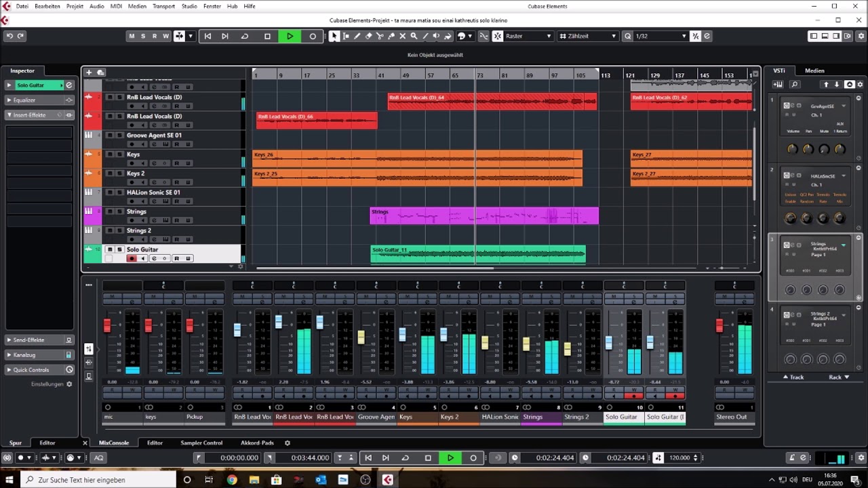Open Einstellungen gear in Inspector

[x=69, y=384]
